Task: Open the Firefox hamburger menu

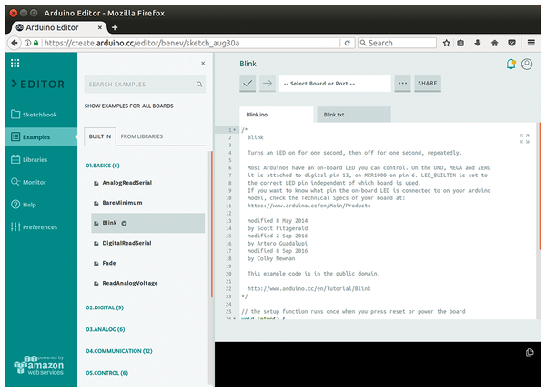Action: click(531, 43)
